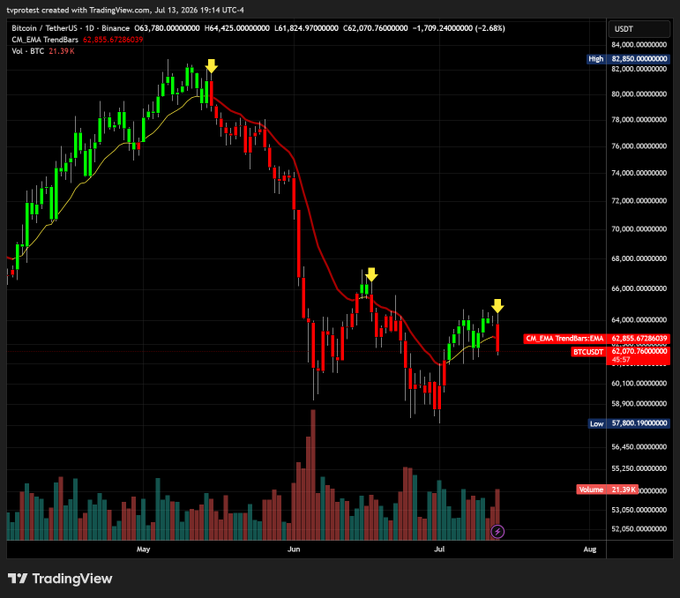Click the 56,450.00000000 price scale label
This screenshot has height=598, width=680.
pyautogui.click(x=639, y=447)
